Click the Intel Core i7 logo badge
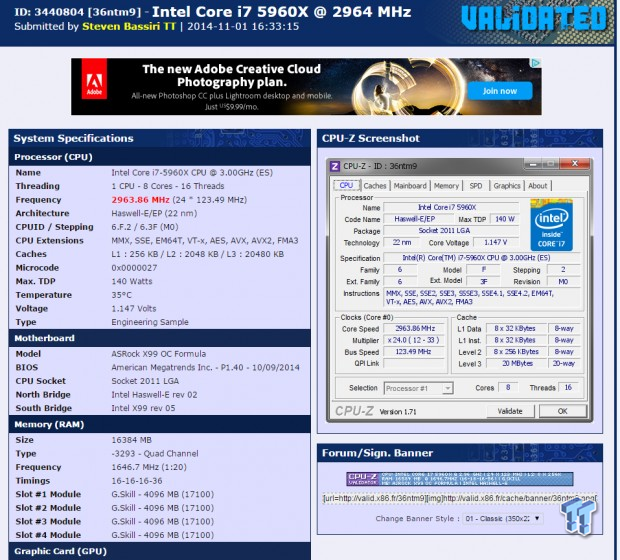 (551, 225)
